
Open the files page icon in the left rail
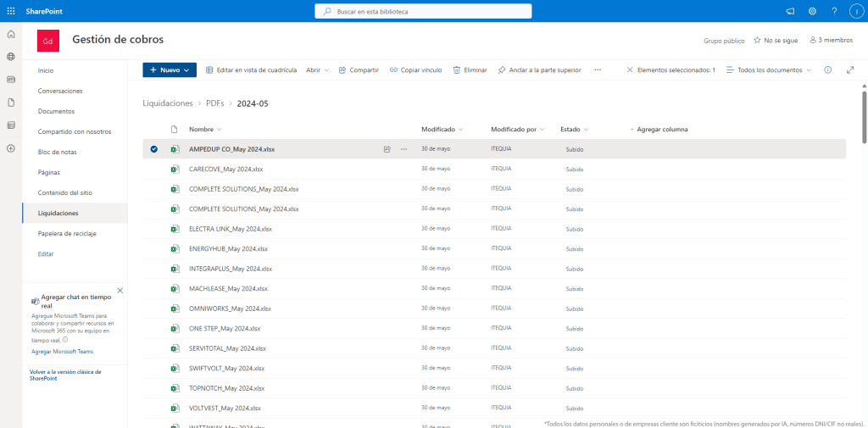[11, 103]
